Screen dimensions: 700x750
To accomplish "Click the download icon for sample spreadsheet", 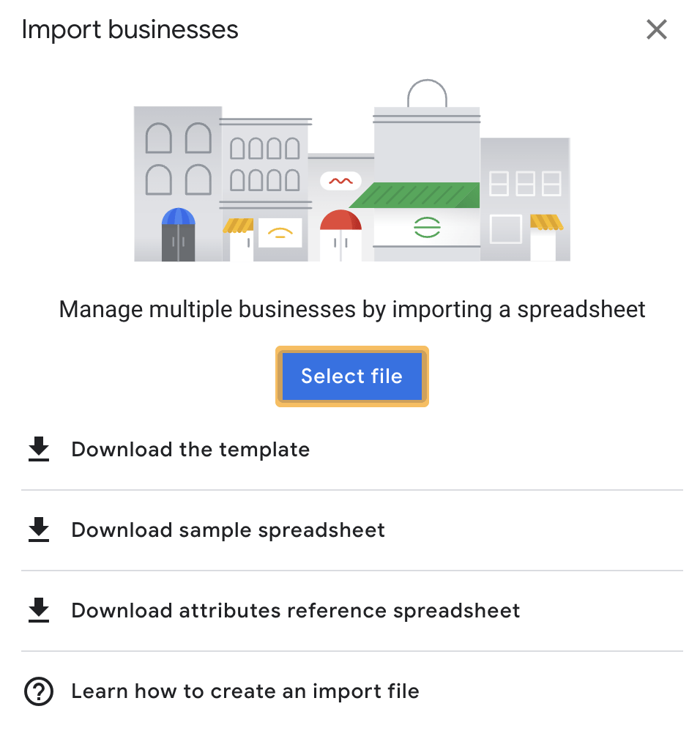I will [39, 530].
